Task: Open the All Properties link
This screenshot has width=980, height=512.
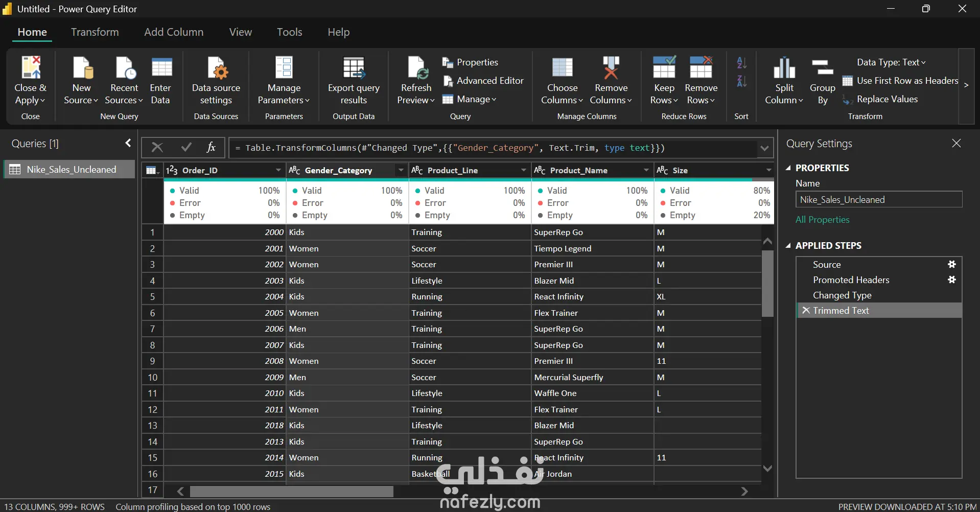Action: point(823,220)
